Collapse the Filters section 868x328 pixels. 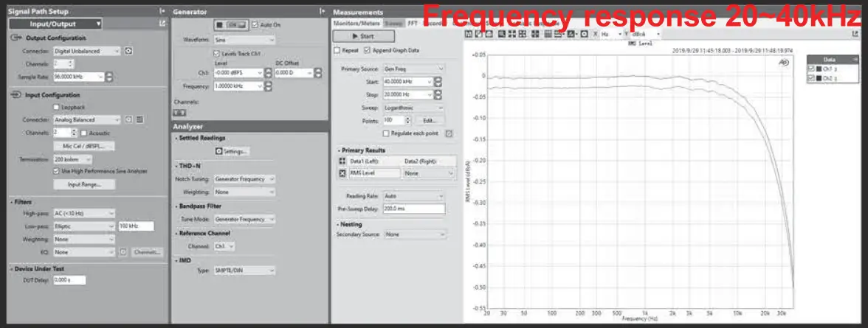(12, 202)
